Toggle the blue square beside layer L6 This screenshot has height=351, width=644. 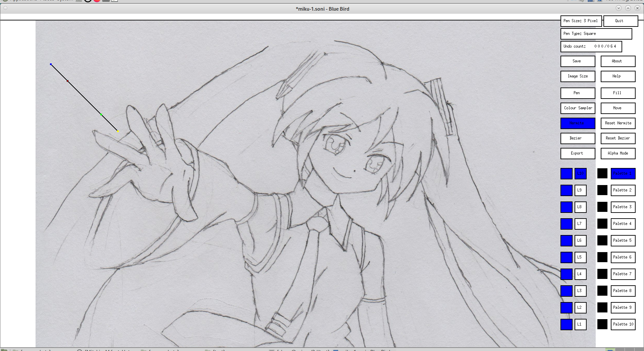pyautogui.click(x=567, y=241)
